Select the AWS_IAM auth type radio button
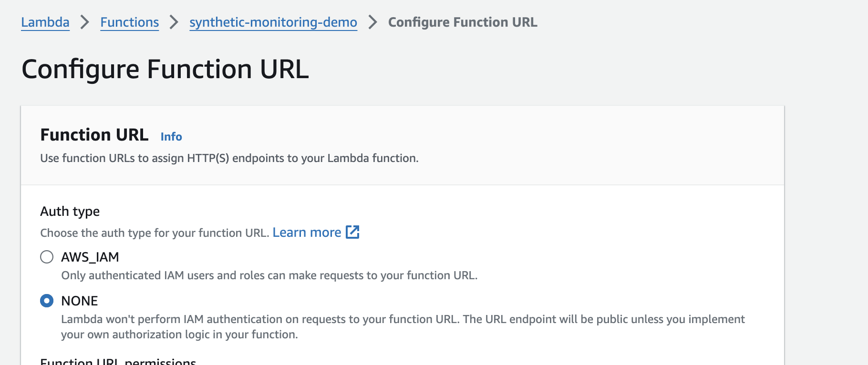The image size is (868, 365). tap(47, 257)
